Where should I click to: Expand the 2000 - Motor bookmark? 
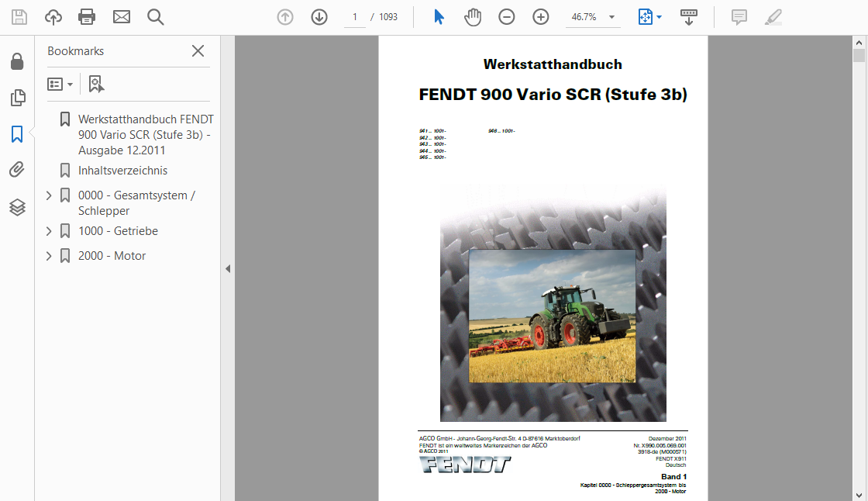pos(49,256)
